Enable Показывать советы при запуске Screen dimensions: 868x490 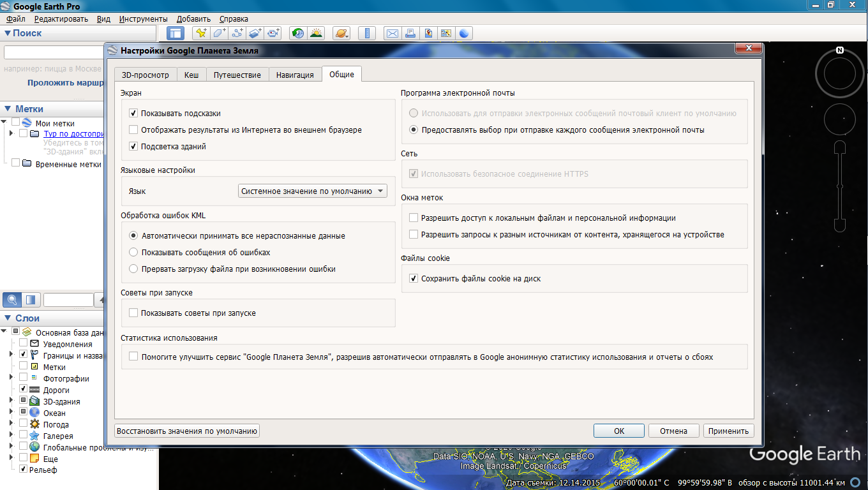(x=133, y=313)
